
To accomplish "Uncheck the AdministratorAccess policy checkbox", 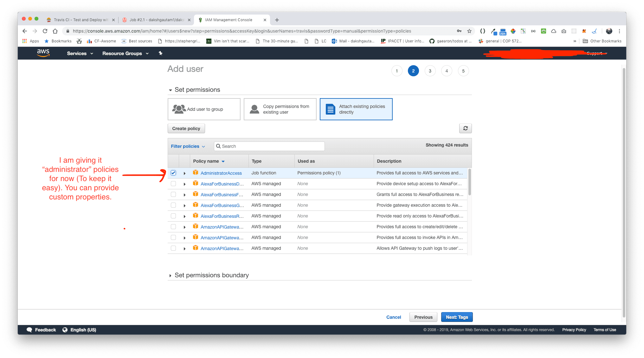I will 173,173.
